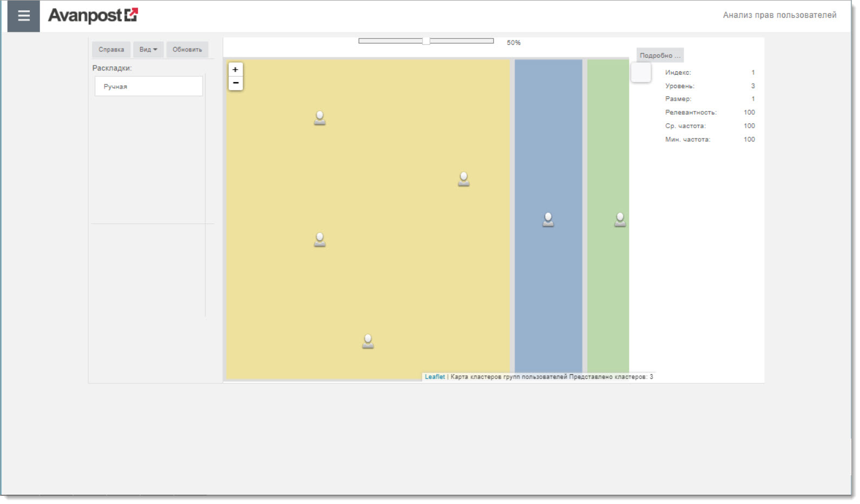Image resolution: width=860 pixels, height=504 pixels.
Task: Click the Анализ прав пользователей title
Action: (x=779, y=15)
